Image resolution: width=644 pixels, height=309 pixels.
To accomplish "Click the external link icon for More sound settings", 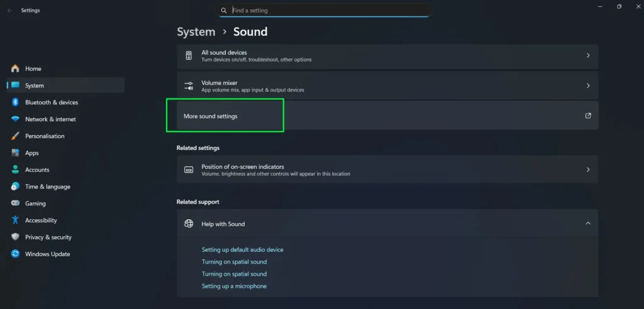I will tap(588, 116).
